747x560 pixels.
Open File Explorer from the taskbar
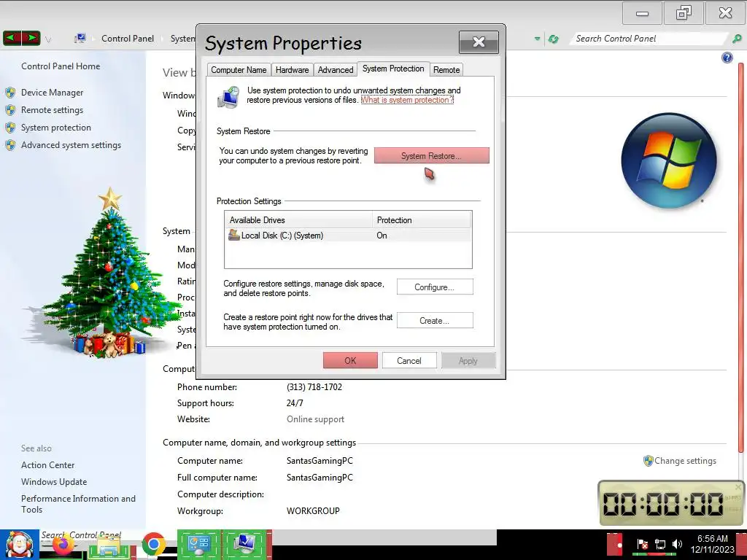[108, 545]
